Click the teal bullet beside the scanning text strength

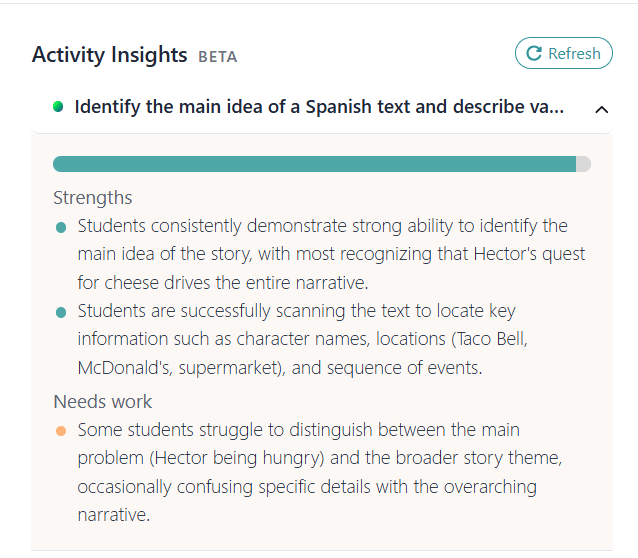(61, 314)
